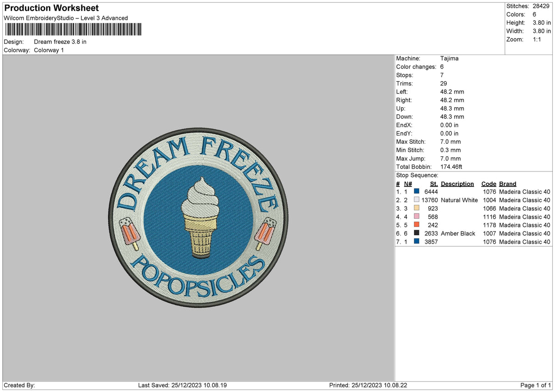Viewport: 555px width, 392px height.
Task: Click the 'Brand' column header
Action: point(508,184)
